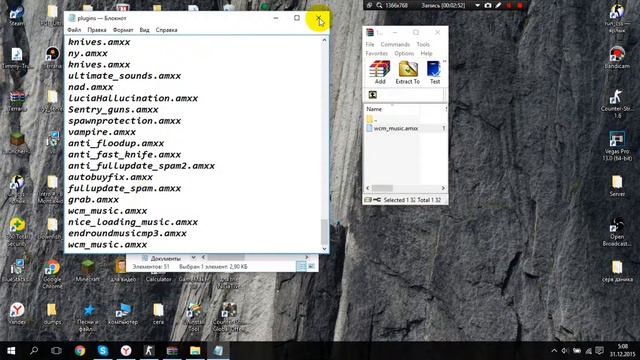The height and width of the screenshot is (360, 640).
Task: Click Notepad scrollbar up arrow
Action: tap(324, 40)
